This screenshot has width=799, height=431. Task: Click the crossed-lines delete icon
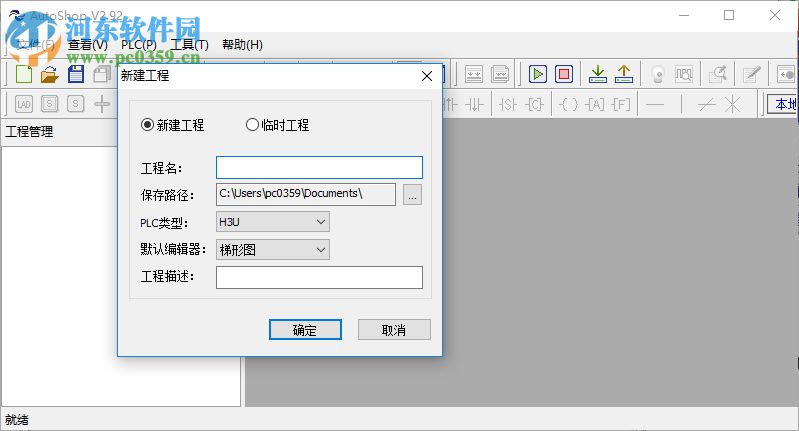(733, 105)
